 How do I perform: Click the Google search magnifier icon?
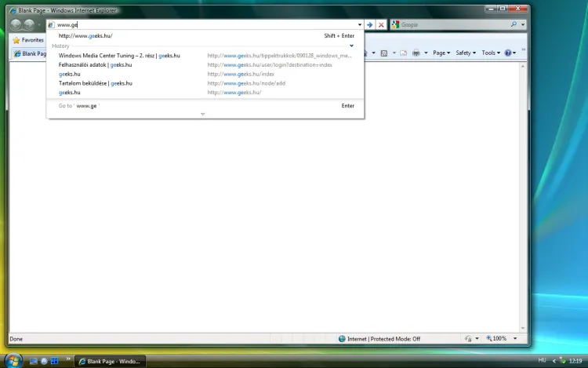[514, 25]
